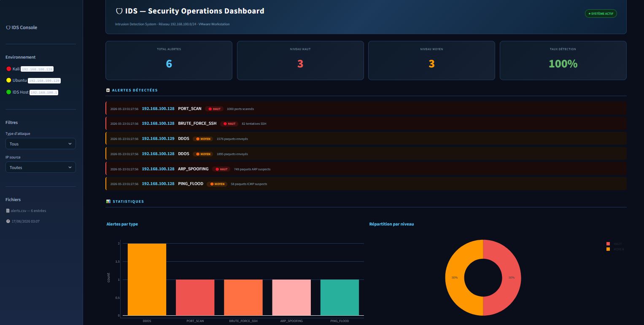The width and height of the screenshot is (644, 325).
Task: Select the PORT_SCAN alert row
Action: pyautogui.click(x=366, y=109)
